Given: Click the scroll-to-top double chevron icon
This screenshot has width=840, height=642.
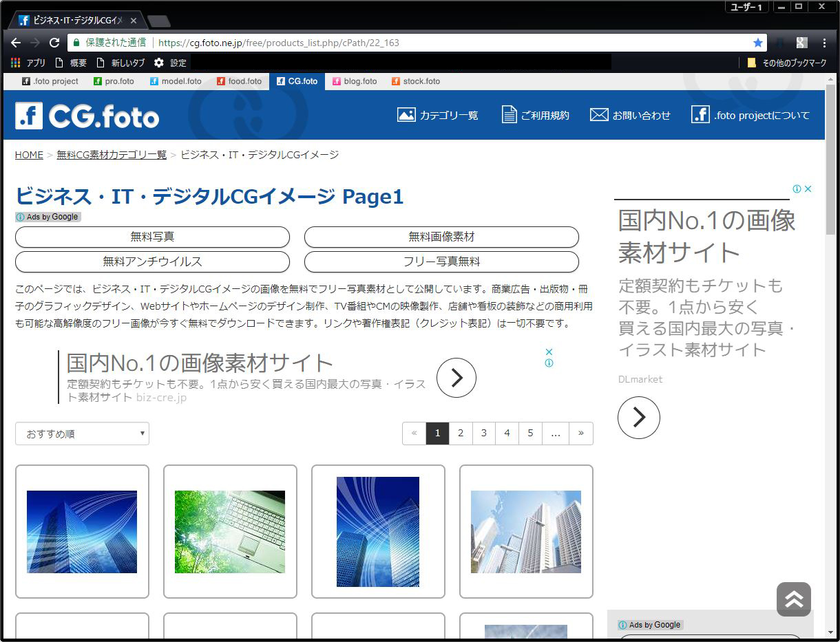Looking at the screenshot, I should (x=793, y=599).
